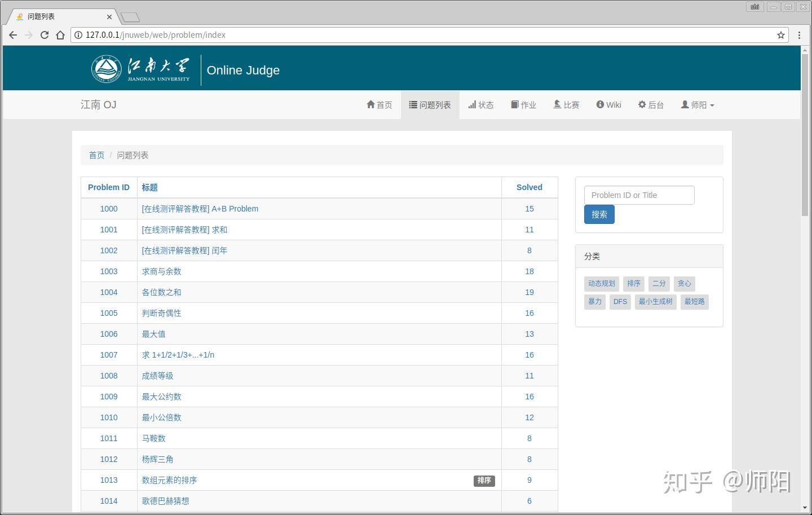
Task: Select the 动态规划 category tag
Action: [x=602, y=284]
